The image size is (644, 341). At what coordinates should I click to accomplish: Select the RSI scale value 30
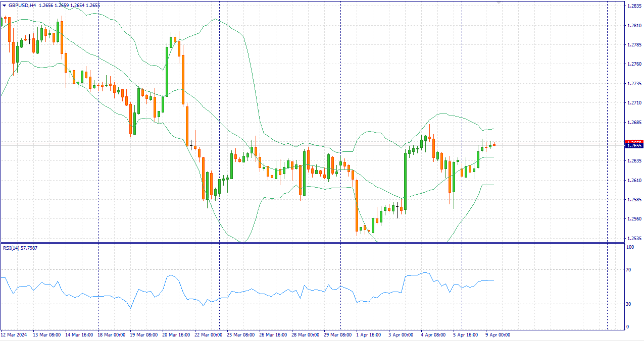pos(628,304)
